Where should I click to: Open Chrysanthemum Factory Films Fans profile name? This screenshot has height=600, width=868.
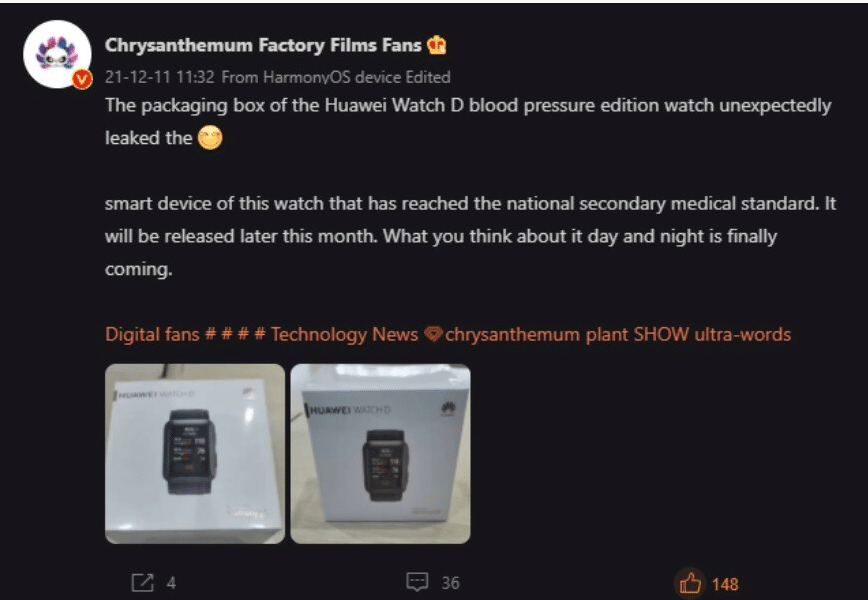(264, 45)
